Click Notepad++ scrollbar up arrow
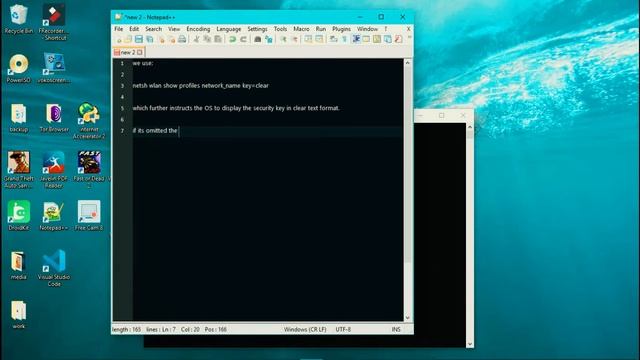 point(407,63)
